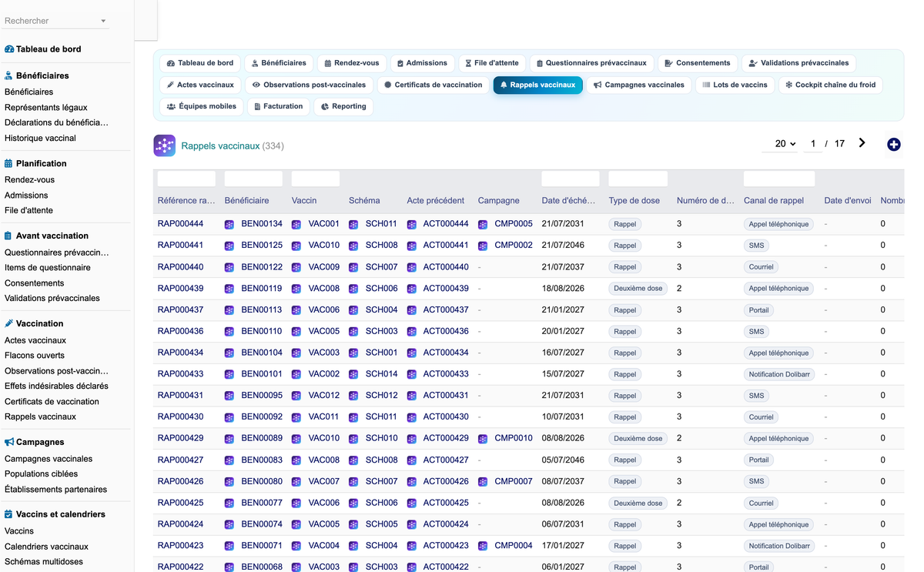This screenshot has width=924, height=572.
Task: Click Portail badge in RAP000427 row
Action: tap(759, 460)
